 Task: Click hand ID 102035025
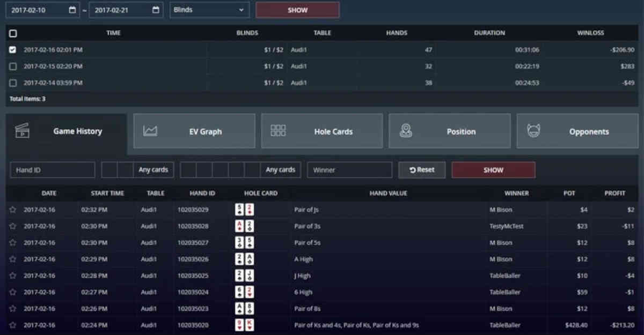[x=193, y=276]
